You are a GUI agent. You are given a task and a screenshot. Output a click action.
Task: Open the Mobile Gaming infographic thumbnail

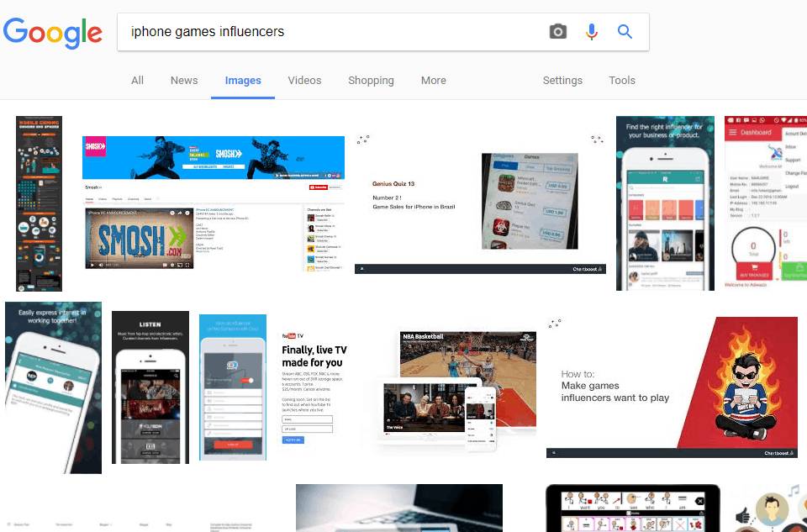(40, 203)
